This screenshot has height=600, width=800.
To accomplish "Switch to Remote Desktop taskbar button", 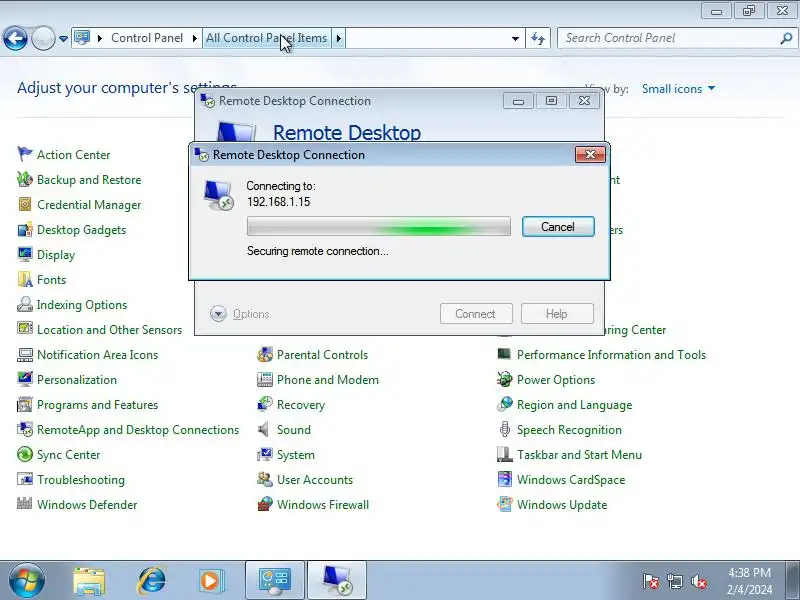I will tap(337, 581).
